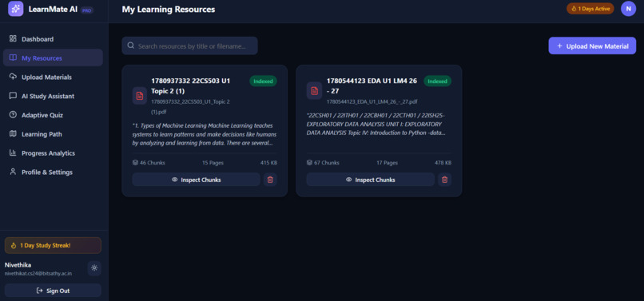
Task: Open the N user avatar
Action: pyautogui.click(x=628, y=9)
